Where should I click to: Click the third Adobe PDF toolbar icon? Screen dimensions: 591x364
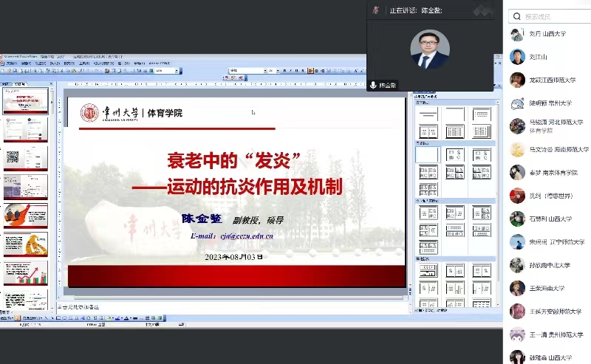[241, 78]
